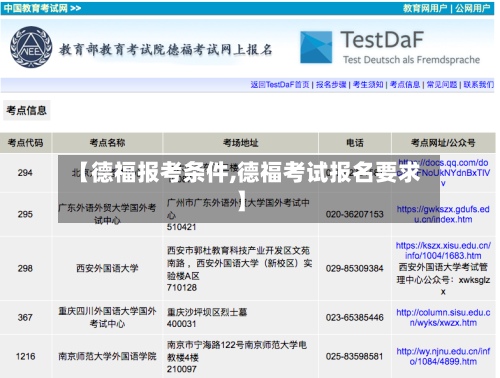Open the wy.njnu.edu.cn link
500x378 pixels.
point(443,356)
